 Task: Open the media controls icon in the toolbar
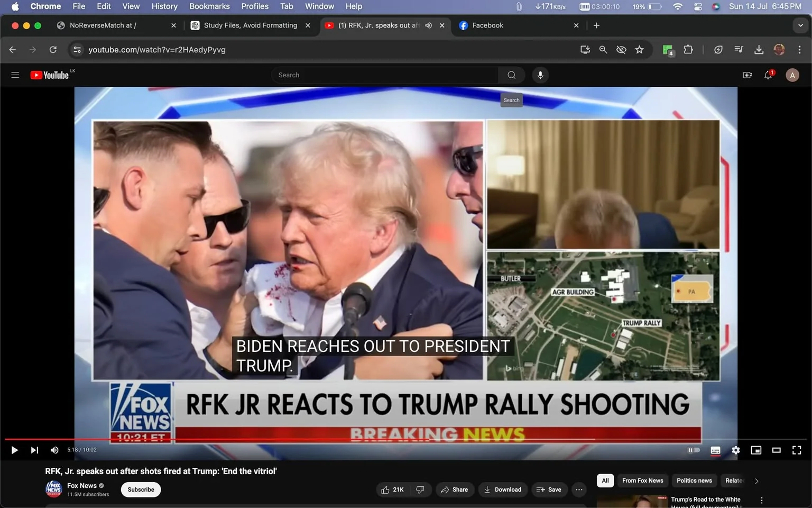(x=739, y=50)
